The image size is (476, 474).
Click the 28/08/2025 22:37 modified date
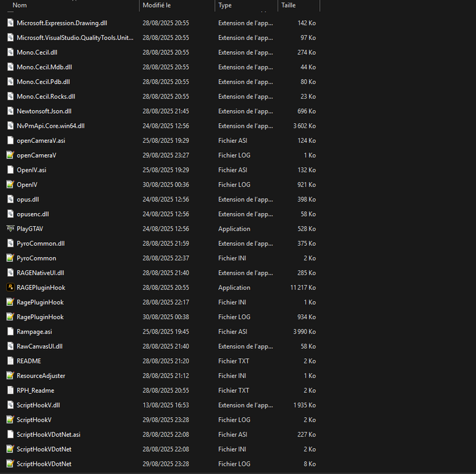[x=166, y=258]
